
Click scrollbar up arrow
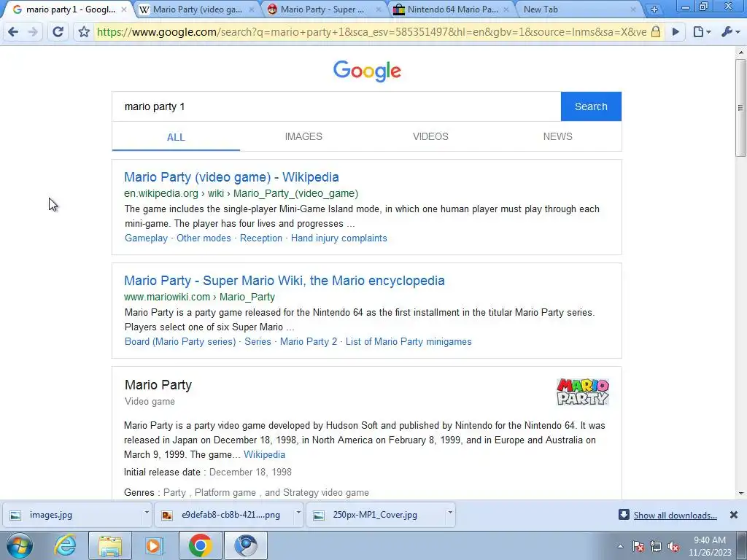pyautogui.click(x=740, y=52)
